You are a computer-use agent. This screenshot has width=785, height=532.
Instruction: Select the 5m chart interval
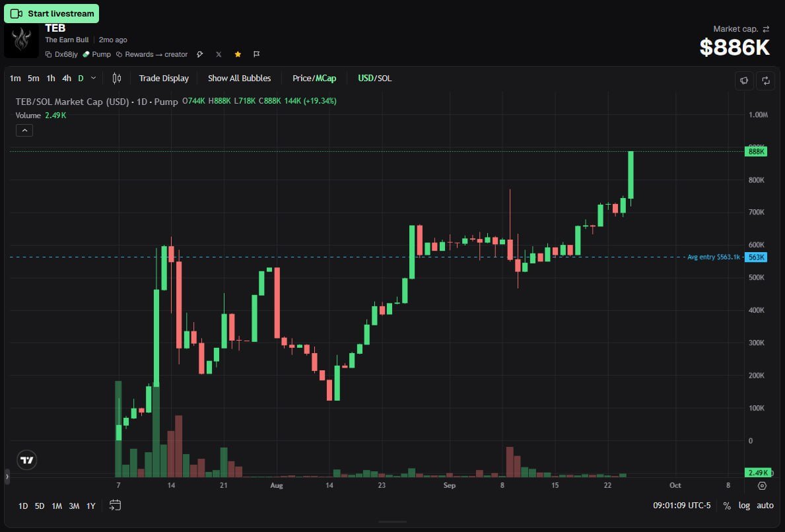pos(33,78)
